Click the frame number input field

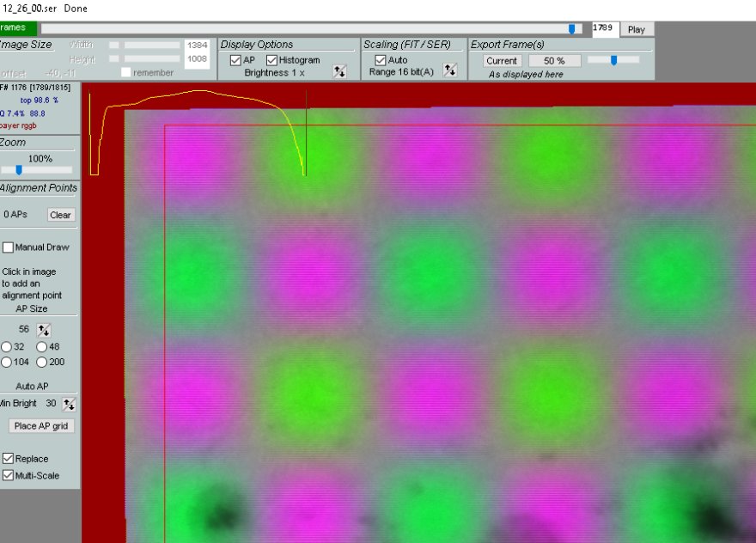tap(605, 29)
